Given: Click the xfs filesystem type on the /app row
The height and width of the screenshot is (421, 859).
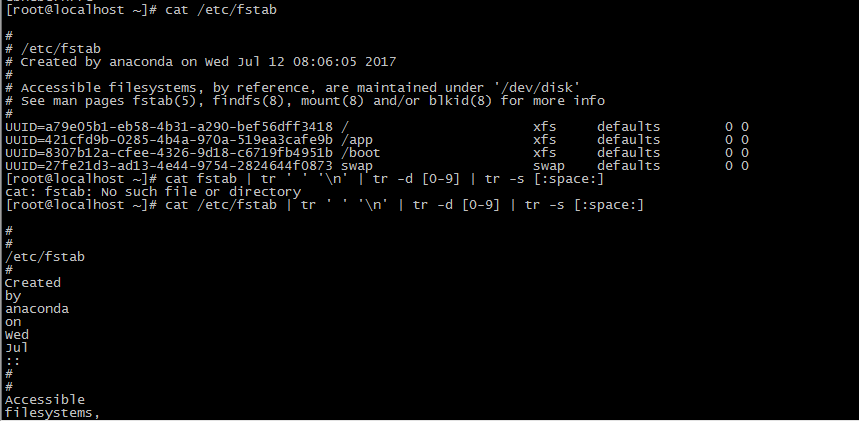Looking at the screenshot, I should pos(545,140).
